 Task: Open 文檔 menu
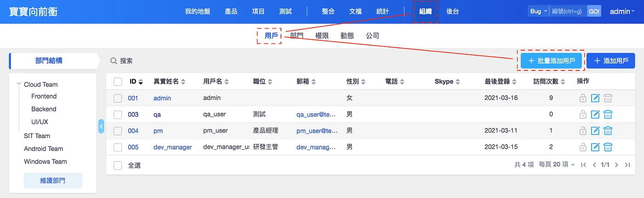(x=355, y=12)
